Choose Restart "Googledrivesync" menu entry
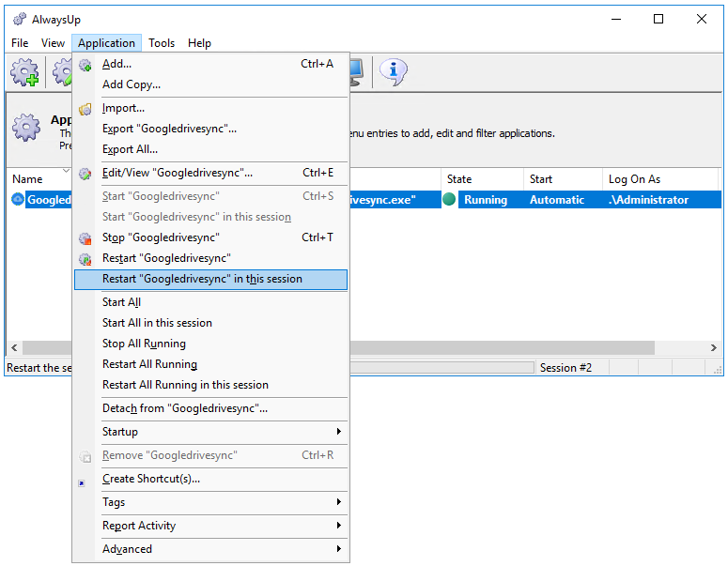The width and height of the screenshot is (728, 566). (x=210, y=258)
